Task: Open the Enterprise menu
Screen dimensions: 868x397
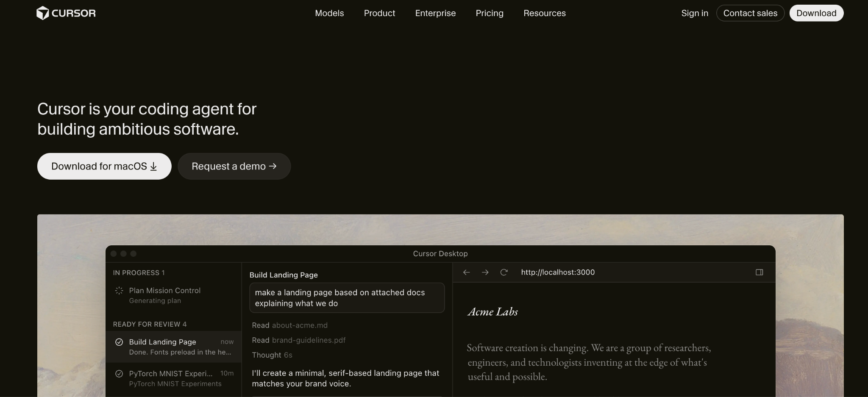Action: click(x=435, y=13)
